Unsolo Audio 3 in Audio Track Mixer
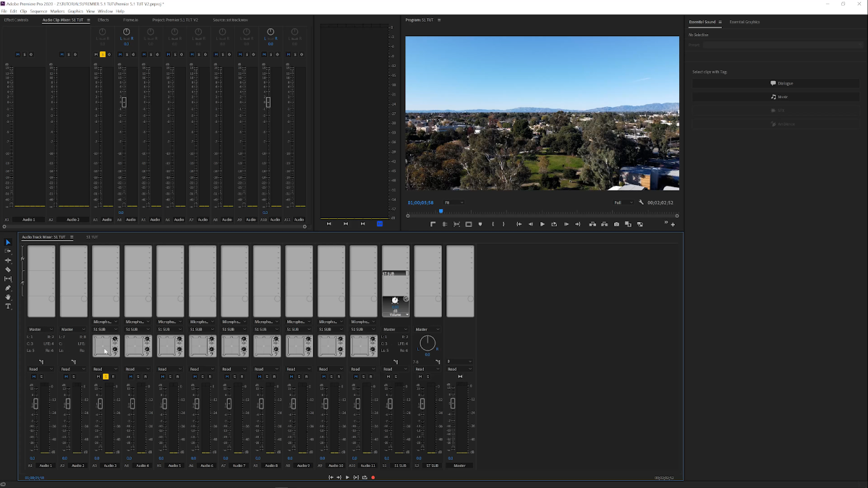This screenshot has height=488, width=868. [x=106, y=377]
